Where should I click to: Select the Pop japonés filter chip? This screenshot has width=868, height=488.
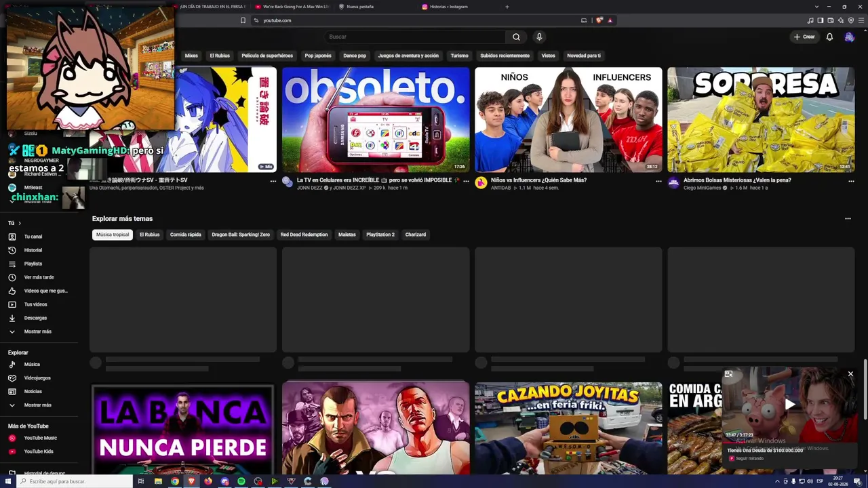click(x=318, y=56)
